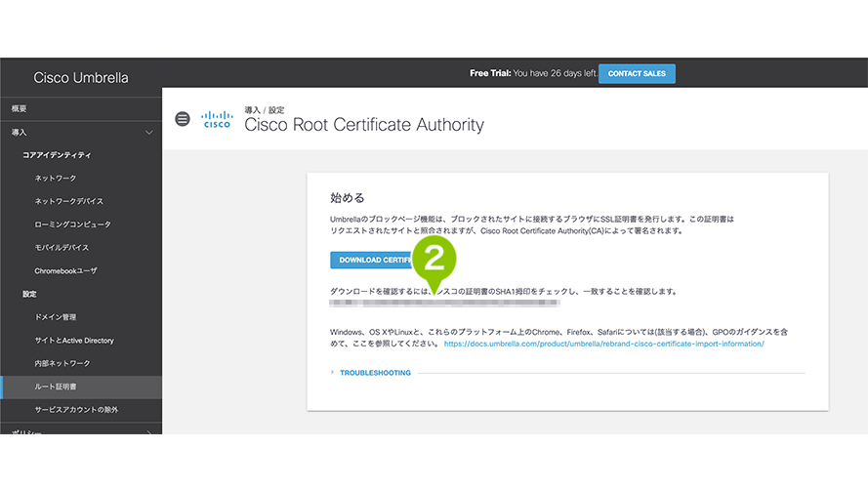Open the docs.umbrella.com certificate import link

[x=604, y=344]
